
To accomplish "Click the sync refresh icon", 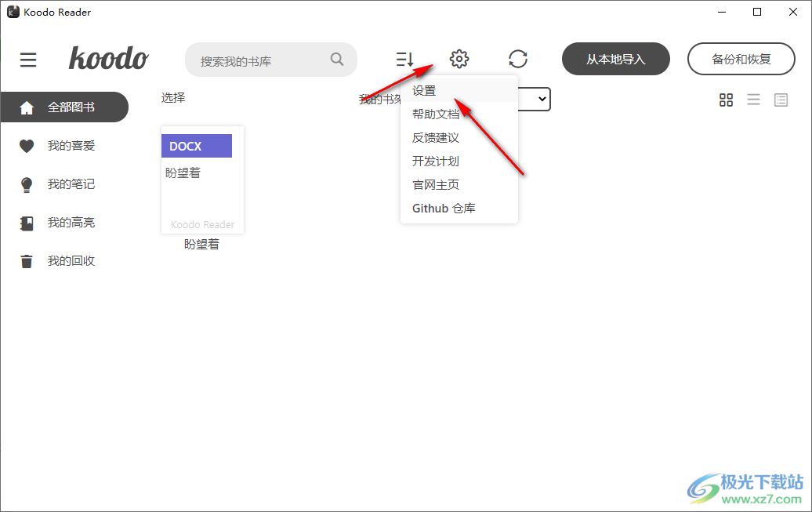I will click(x=518, y=59).
